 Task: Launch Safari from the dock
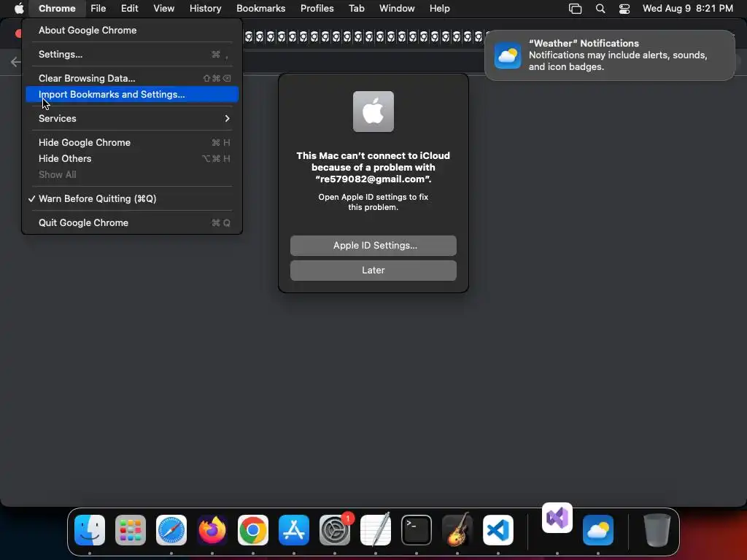click(x=171, y=530)
